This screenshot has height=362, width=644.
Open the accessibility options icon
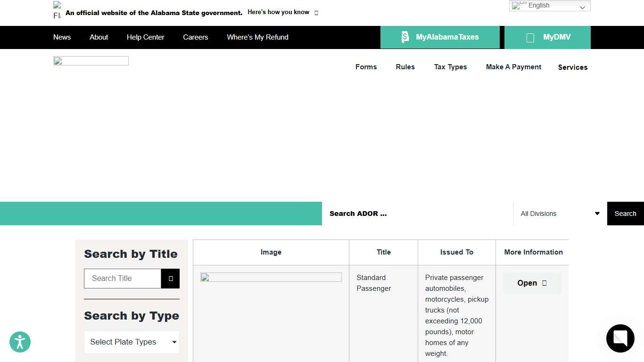point(20,342)
